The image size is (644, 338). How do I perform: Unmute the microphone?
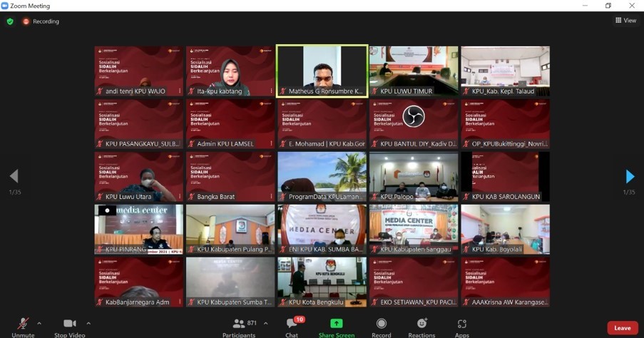[x=23, y=326]
